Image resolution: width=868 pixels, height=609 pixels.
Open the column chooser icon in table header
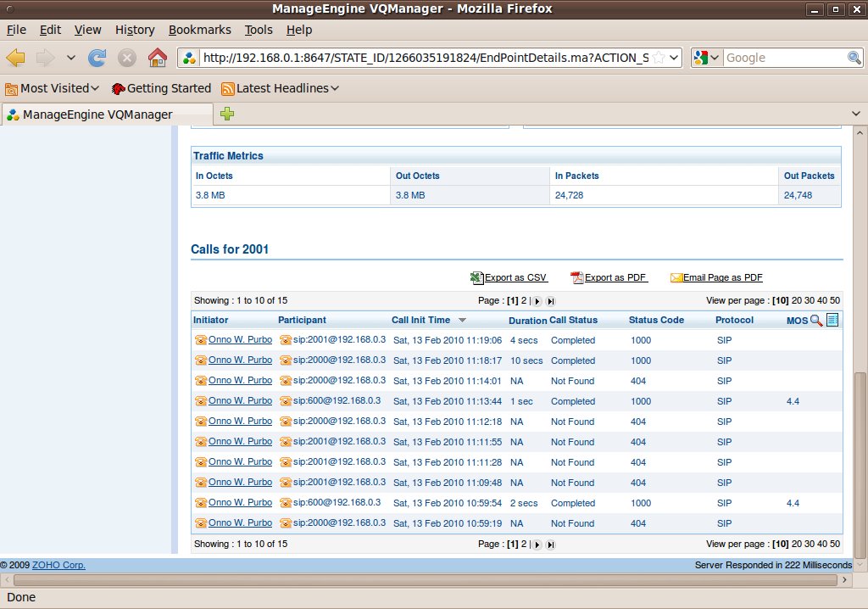[832, 320]
